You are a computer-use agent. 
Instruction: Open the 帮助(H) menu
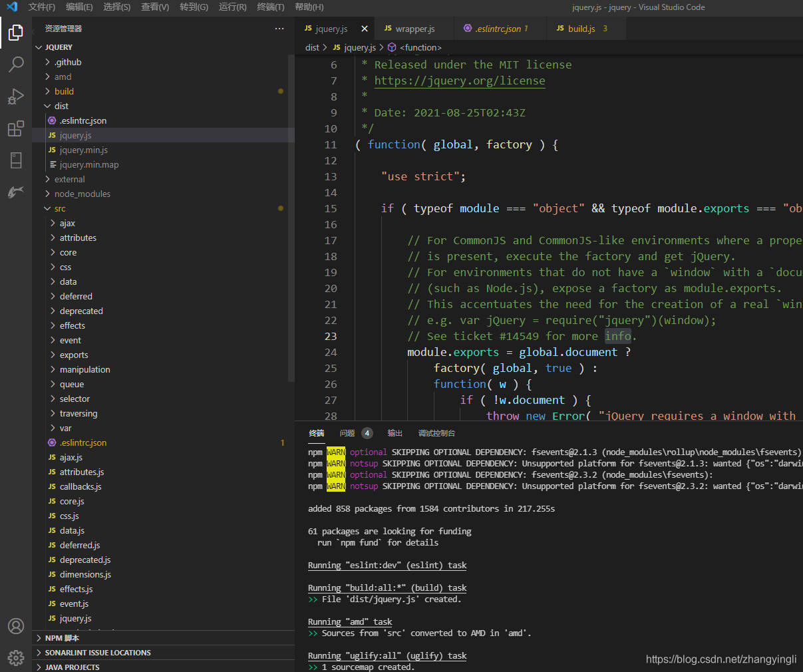pos(309,7)
